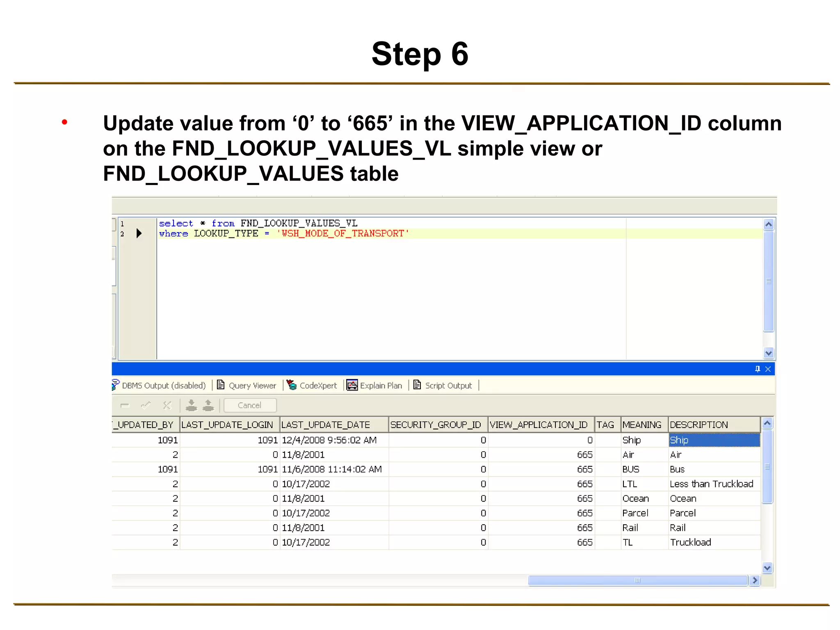Click the select keyword in SQL editor

tap(176, 224)
